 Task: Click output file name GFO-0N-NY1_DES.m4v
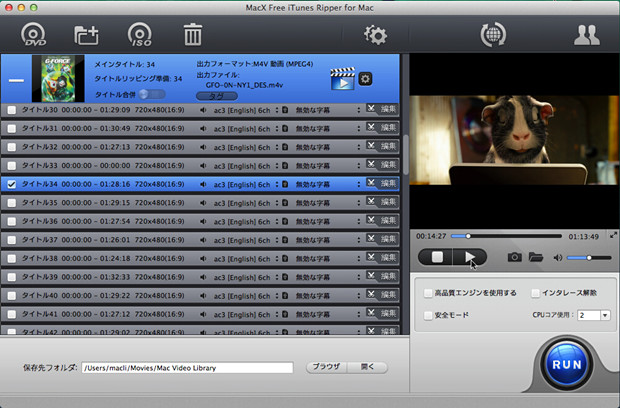(244, 85)
